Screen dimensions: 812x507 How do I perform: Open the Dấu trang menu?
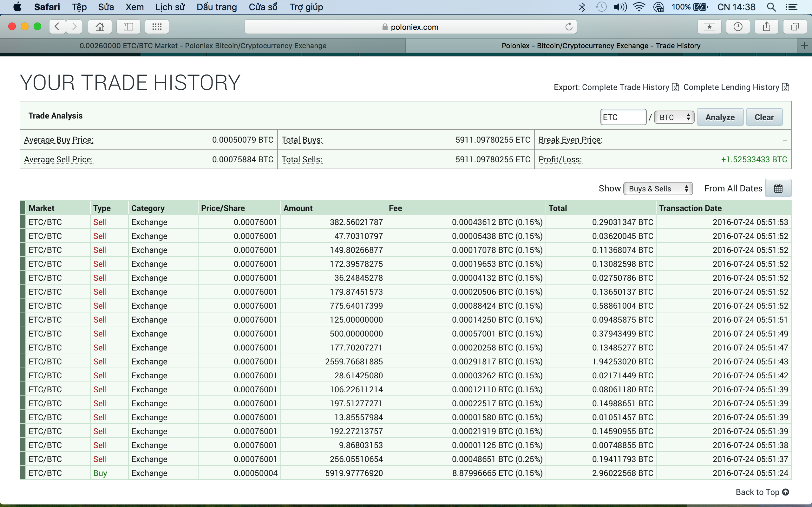pyautogui.click(x=217, y=7)
